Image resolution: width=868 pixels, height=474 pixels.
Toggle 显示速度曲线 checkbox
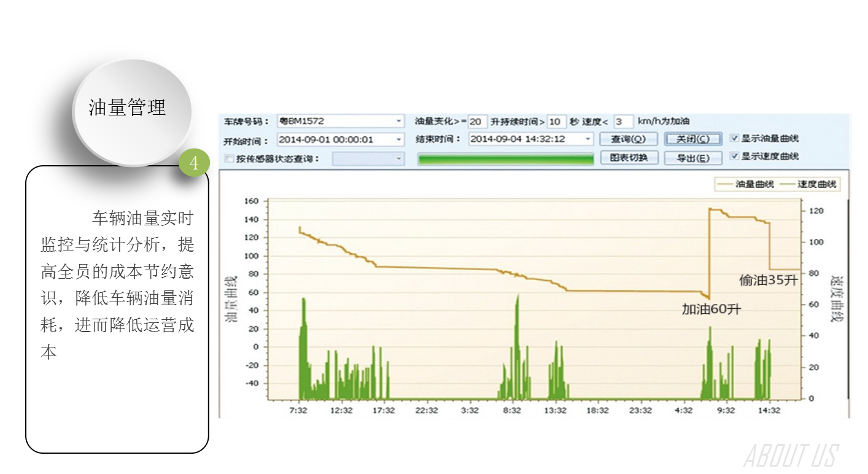[734, 157]
